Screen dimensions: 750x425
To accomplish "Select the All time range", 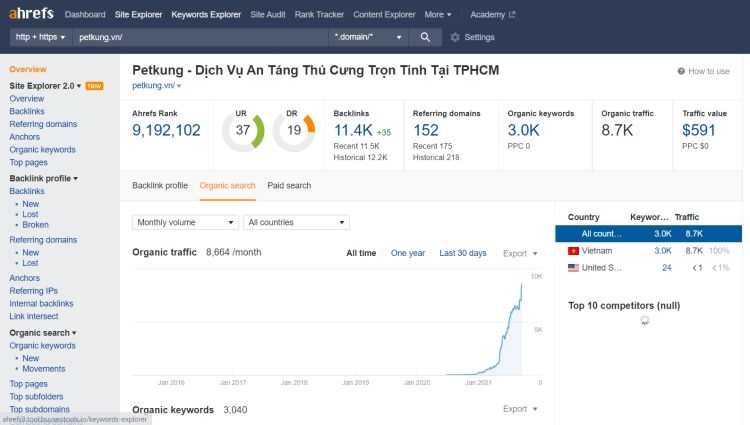I will (x=361, y=253).
